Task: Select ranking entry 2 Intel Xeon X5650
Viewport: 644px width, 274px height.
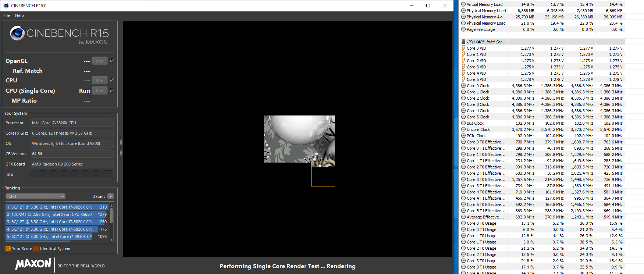Action: point(57,214)
